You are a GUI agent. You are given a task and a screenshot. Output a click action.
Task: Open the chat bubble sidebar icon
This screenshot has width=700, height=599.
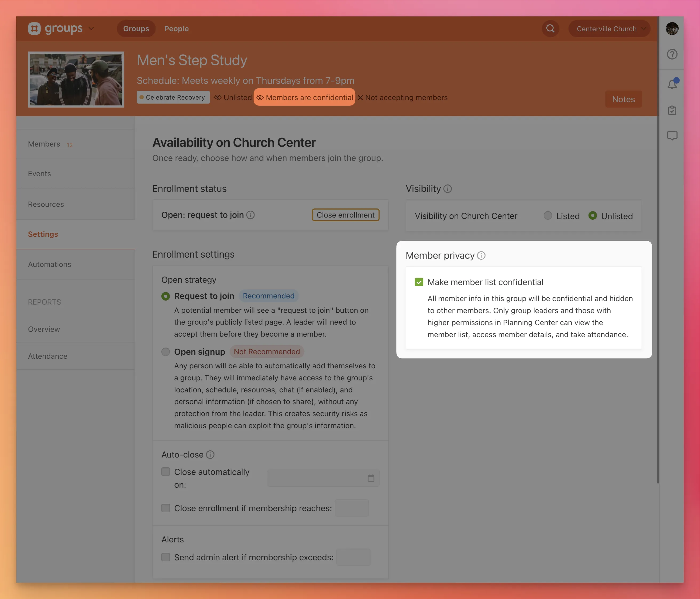[672, 136]
